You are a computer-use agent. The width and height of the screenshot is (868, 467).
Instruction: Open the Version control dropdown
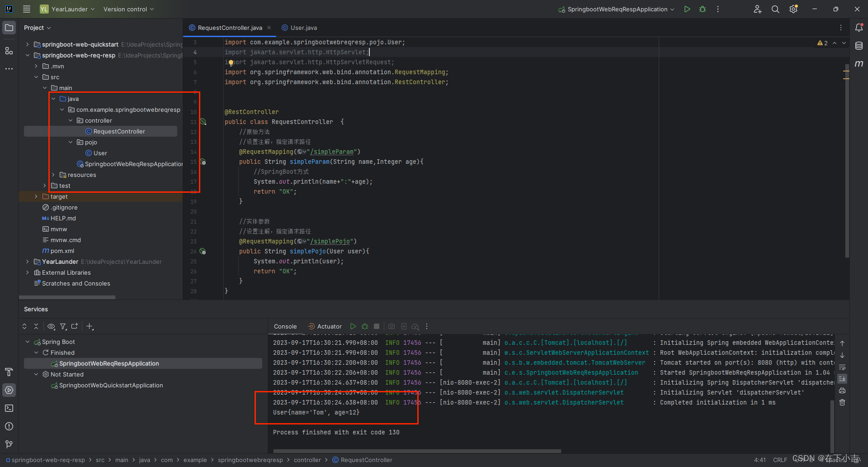coord(128,9)
